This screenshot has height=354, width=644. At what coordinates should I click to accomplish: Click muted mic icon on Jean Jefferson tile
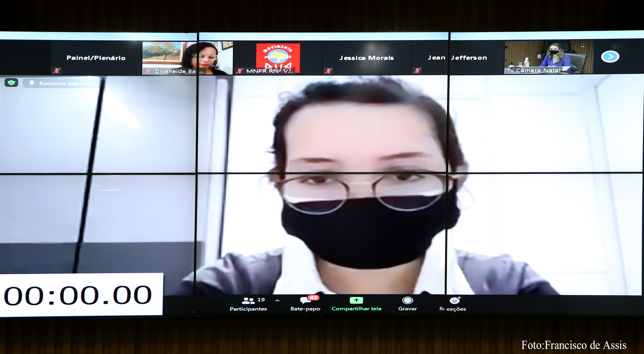[x=417, y=70]
